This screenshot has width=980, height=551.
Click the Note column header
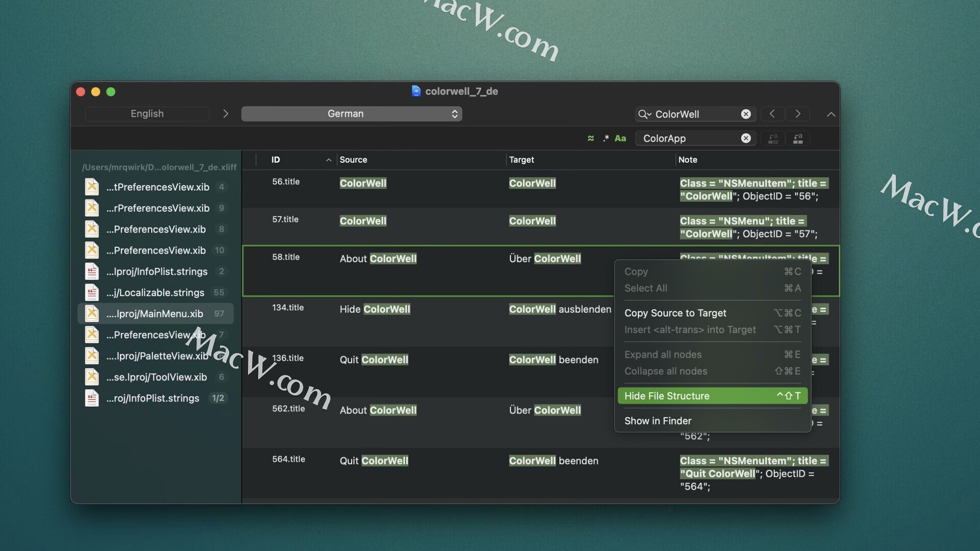[x=688, y=160]
